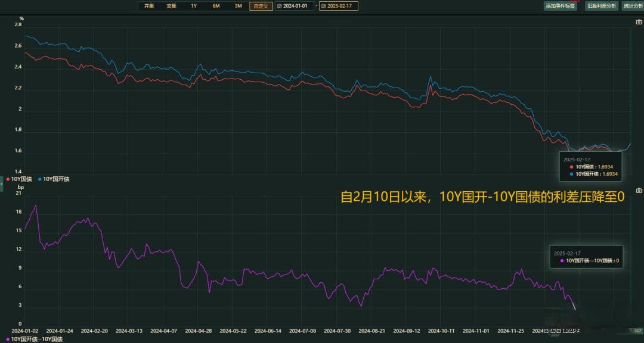Select the 并集 range option

[x=149, y=6]
